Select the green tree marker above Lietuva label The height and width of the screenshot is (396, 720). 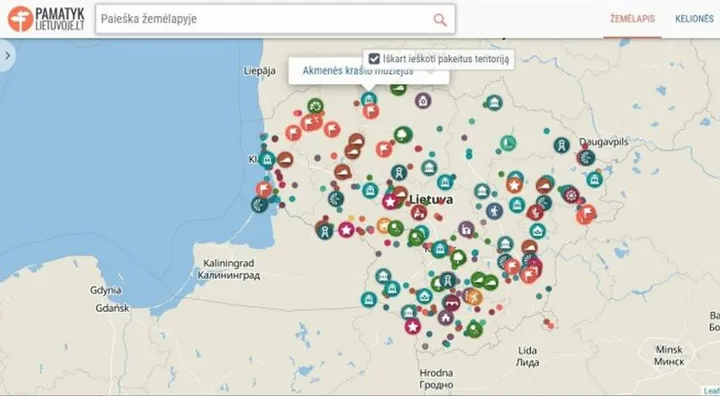pyautogui.click(x=403, y=135)
